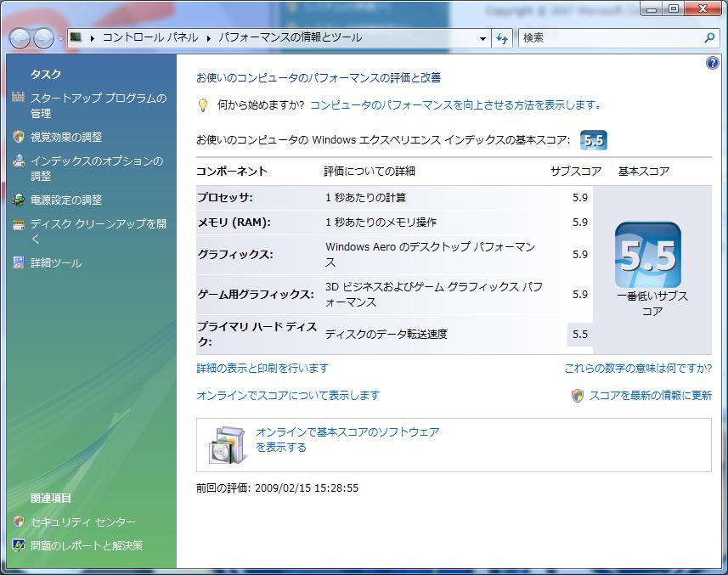Viewport: 728px width, 575px height.
Task: Click shield icon beside 視覚効果の調整
Action: click(19, 137)
